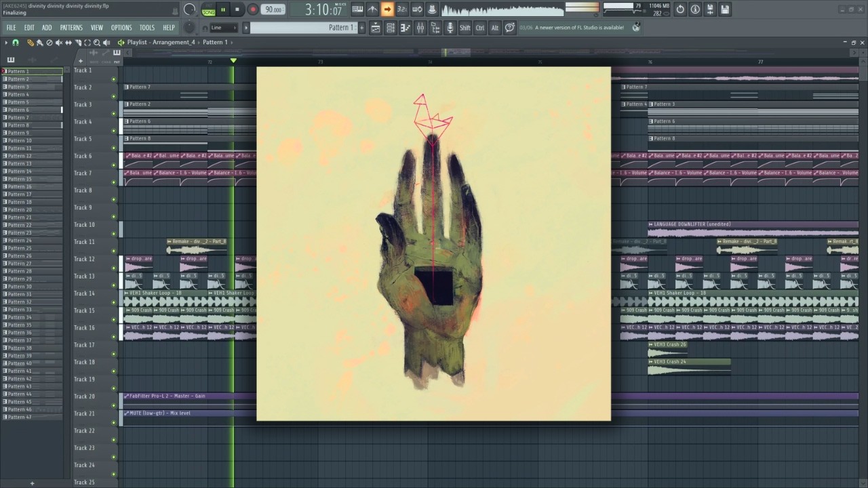Open the newer FL Studio version notice
The height and width of the screenshot is (488, 868).
(x=579, y=28)
